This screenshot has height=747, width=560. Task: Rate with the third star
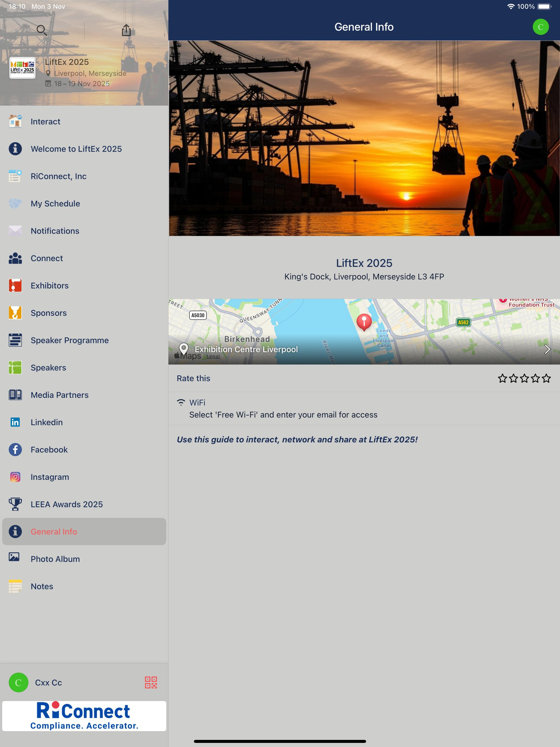(x=524, y=378)
